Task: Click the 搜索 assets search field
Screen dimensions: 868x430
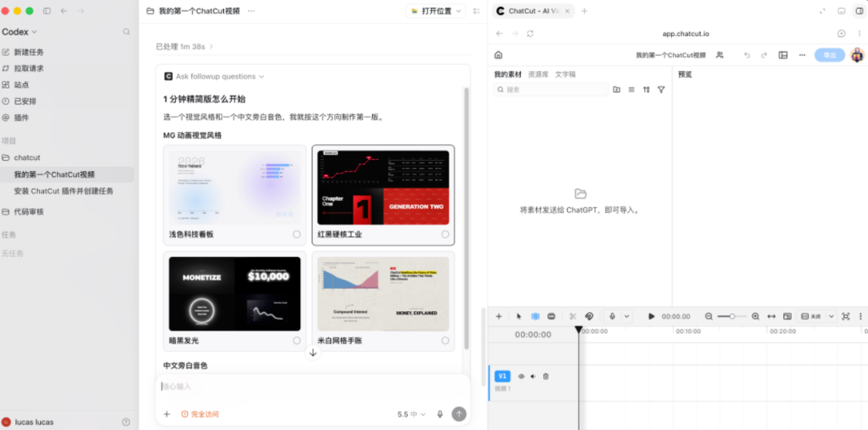Action: point(552,90)
